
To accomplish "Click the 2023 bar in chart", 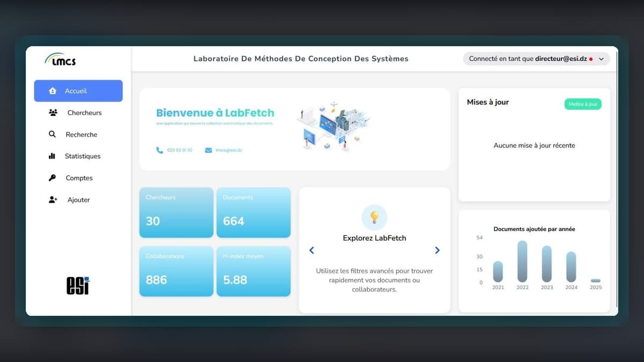I will click(547, 264).
